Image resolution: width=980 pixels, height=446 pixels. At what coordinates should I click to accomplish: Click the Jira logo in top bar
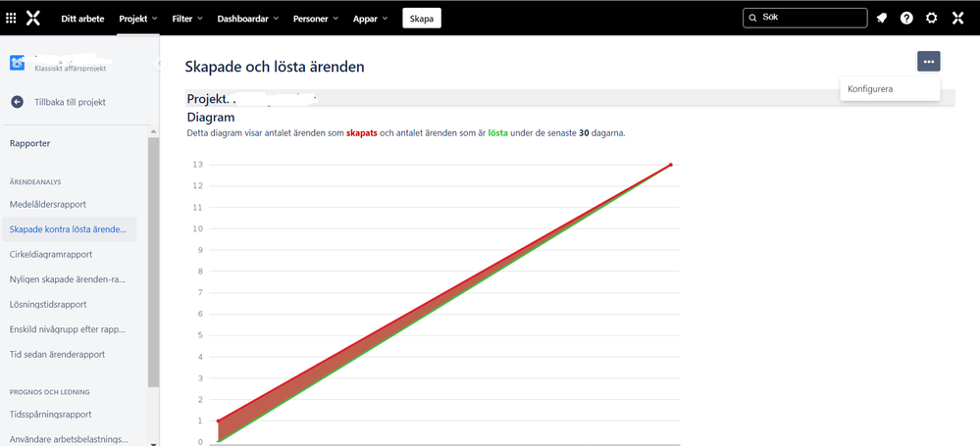point(33,18)
